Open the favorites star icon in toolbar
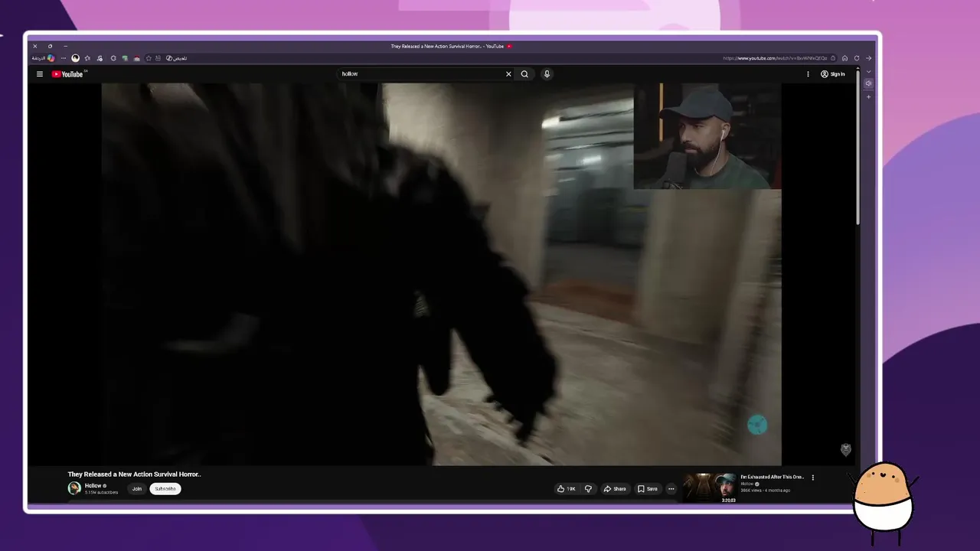This screenshot has height=551, width=980. pos(87,58)
